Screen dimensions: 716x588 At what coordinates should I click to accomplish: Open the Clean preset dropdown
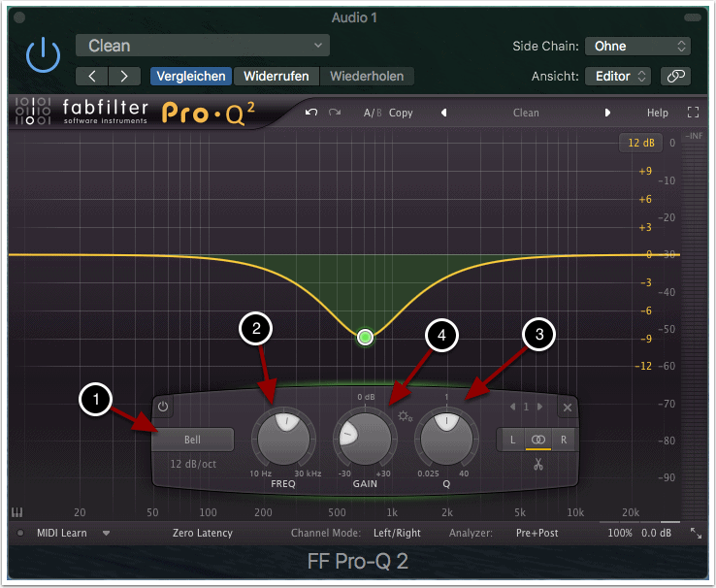click(x=203, y=46)
